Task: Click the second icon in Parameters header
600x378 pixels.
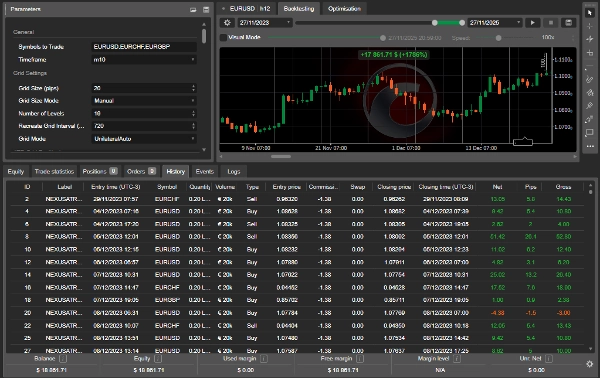Action: [x=206, y=10]
